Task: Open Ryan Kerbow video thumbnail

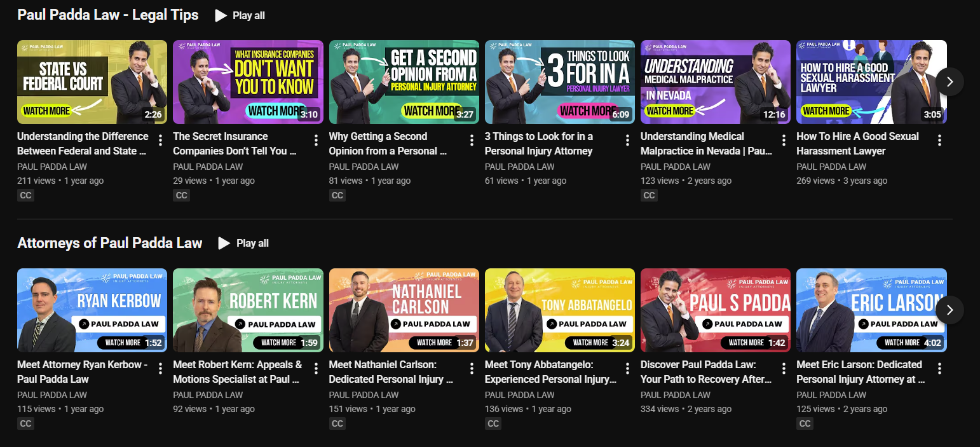Action: (92, 310)
